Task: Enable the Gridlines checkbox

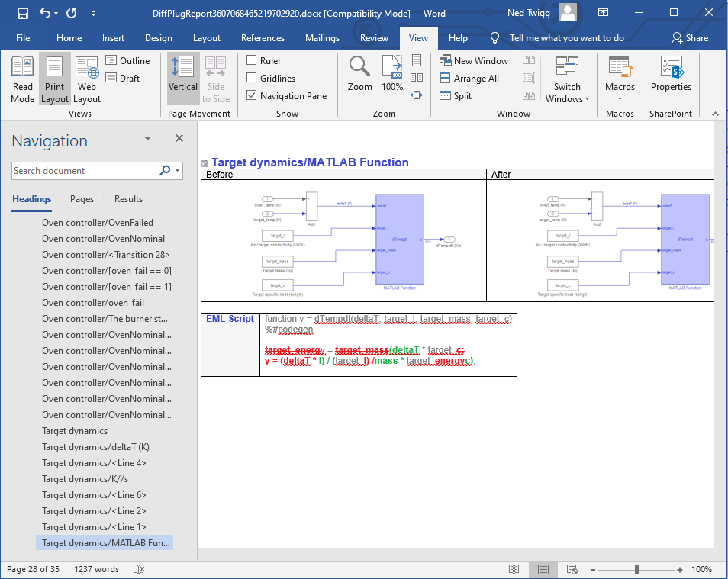Action: [252, 78]
